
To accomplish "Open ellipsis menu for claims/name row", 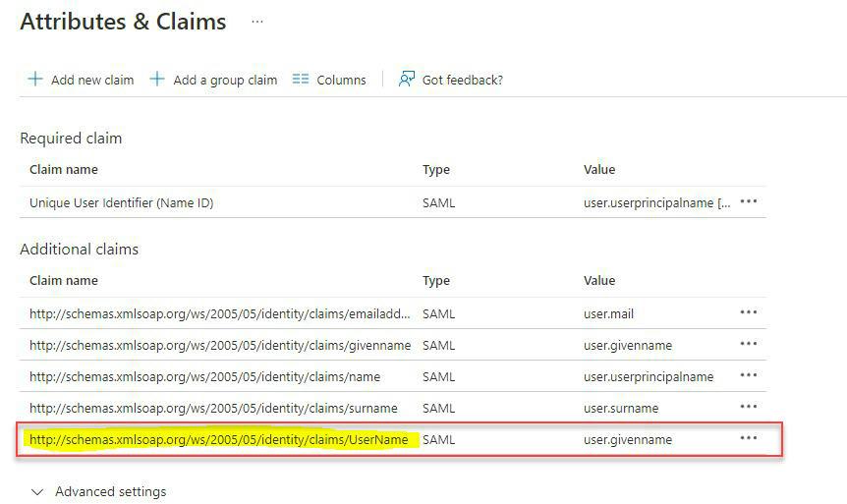I will click(748, 375).
